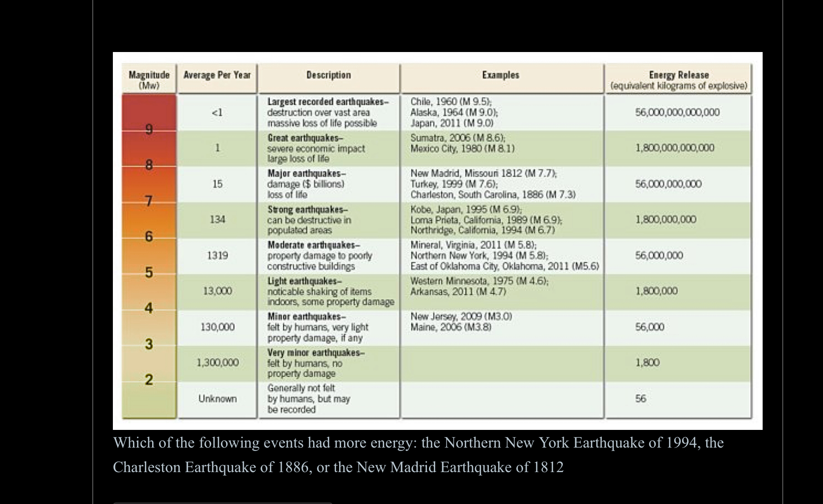Click energy value '1,800,000,000,000'
This screenshot has height=504, width=823.
click(x=675, y=148)
